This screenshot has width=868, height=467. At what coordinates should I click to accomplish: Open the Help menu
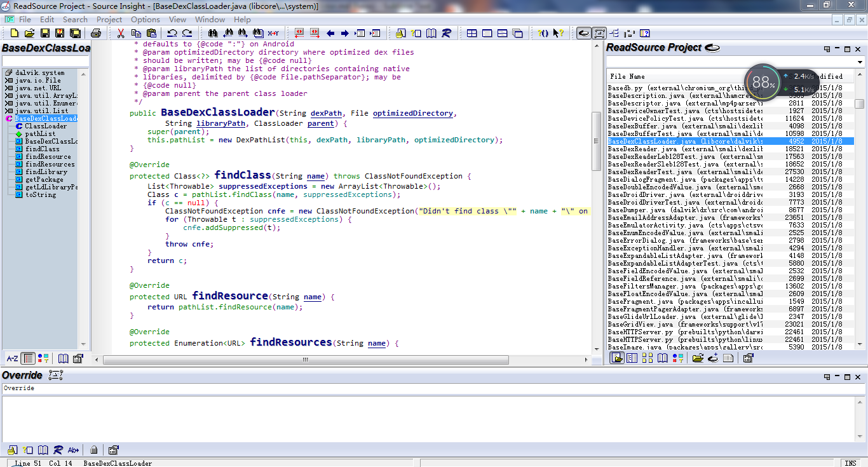coord(242,20)
